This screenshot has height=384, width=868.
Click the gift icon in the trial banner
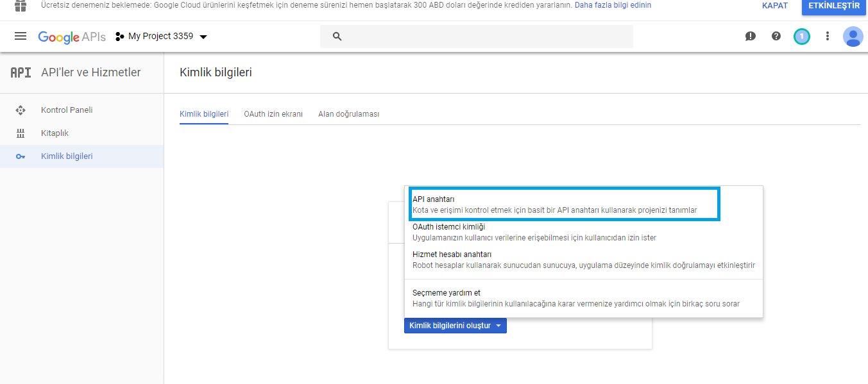coord(21,5)
